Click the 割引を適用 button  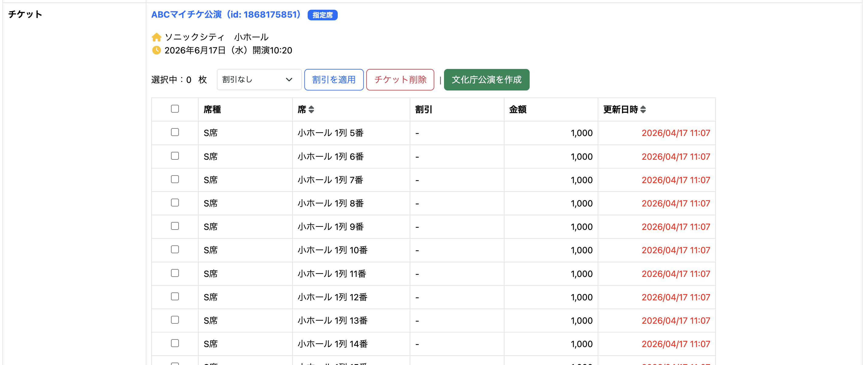(333, 80)
